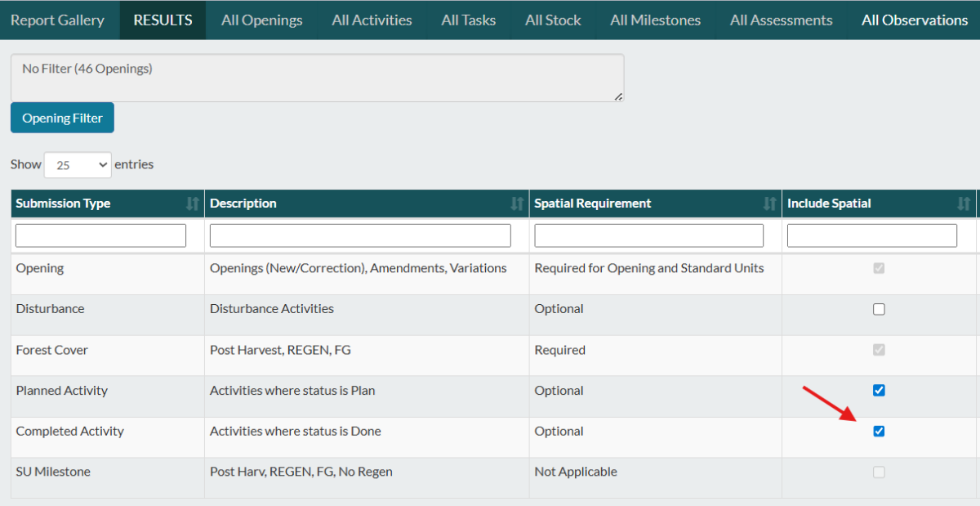Open the All Milestones tab
The width and height of the screenshot is (980, 506).
click(x=655, y=20)
